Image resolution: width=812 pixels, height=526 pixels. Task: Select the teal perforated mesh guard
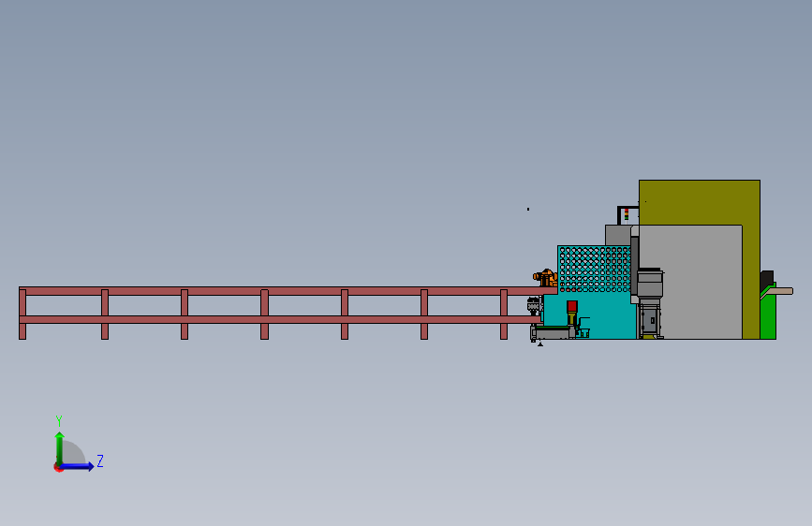595,270
